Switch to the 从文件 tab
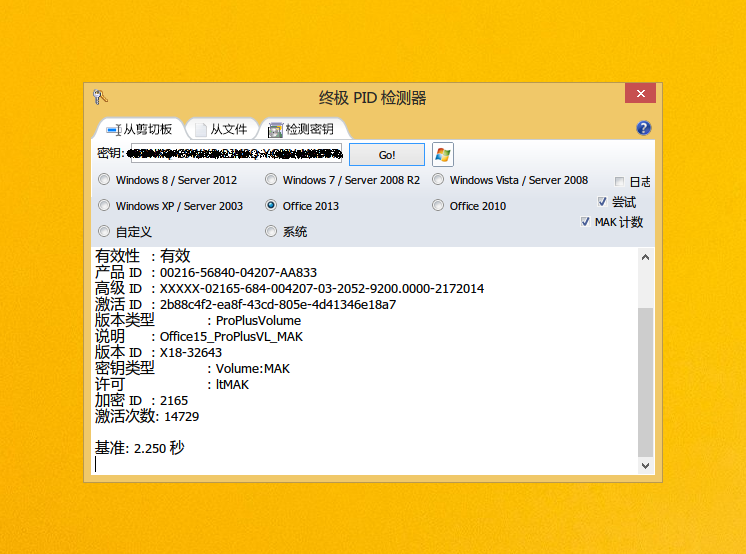Screen dimensions: 746x554 pyautogui.click(x=222, y=129)
